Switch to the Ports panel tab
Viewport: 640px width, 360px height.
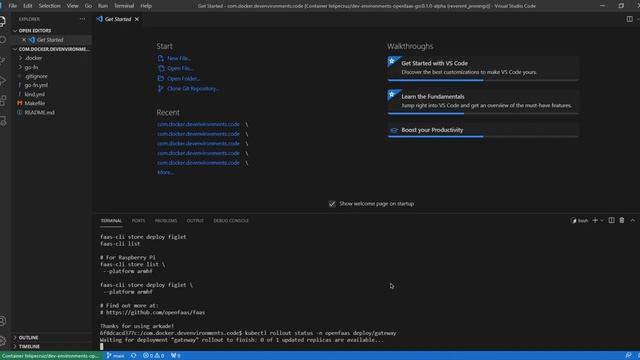click(138, 220)
